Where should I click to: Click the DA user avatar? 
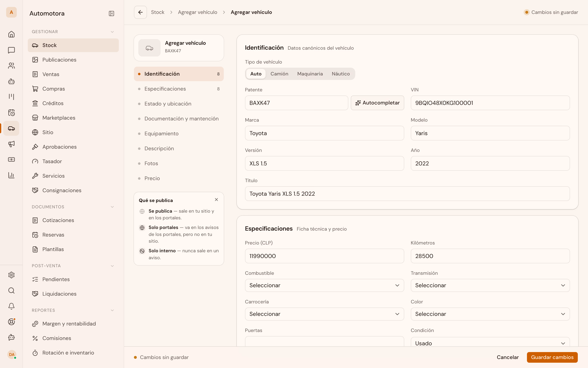click(x=11, y=355)
